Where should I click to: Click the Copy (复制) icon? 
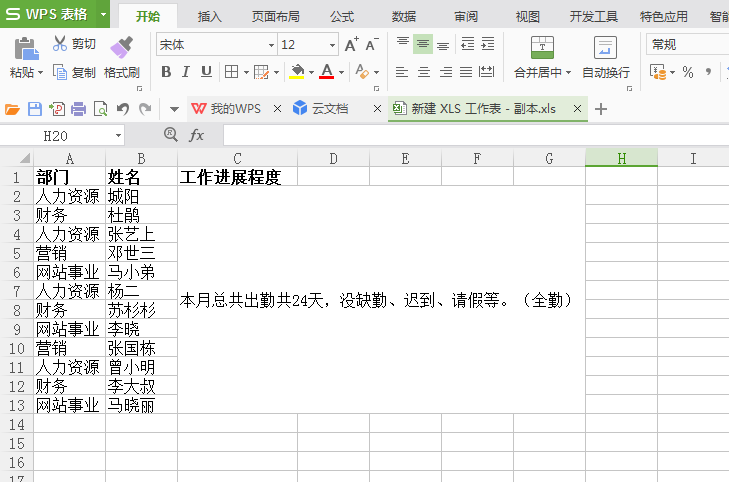click(x=60, y=72)
